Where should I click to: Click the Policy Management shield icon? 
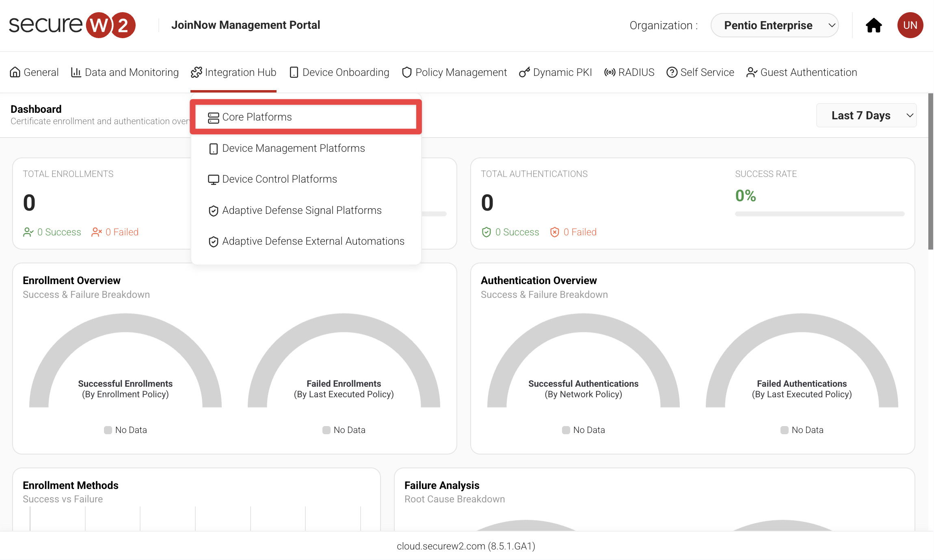coord(407,72)
